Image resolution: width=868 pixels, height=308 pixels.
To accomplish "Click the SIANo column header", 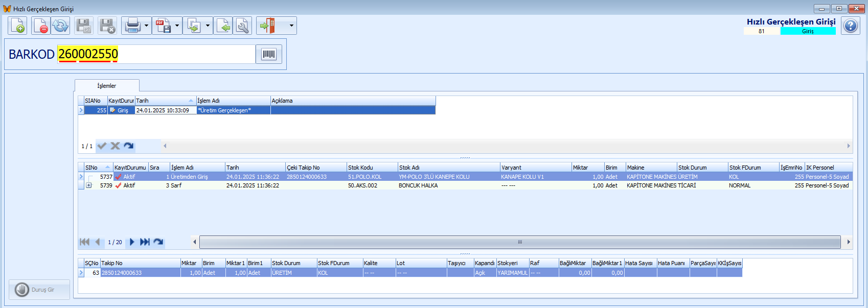I will [x=96, y=101].
